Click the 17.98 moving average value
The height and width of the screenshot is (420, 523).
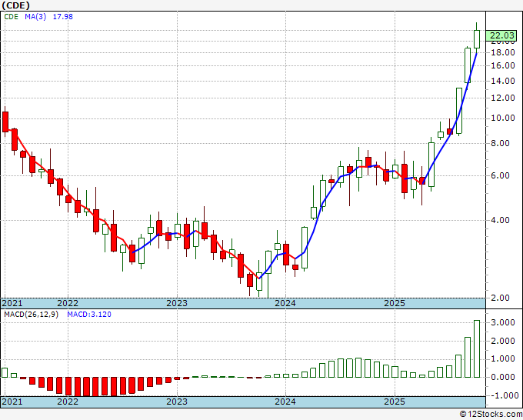click(63, 17)
